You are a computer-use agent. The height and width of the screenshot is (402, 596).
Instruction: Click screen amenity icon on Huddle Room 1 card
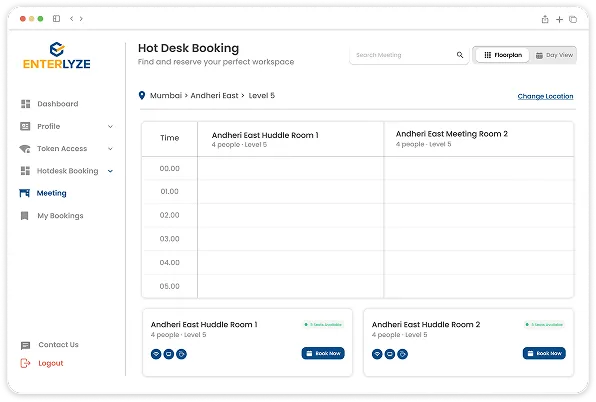coord(169,354)
